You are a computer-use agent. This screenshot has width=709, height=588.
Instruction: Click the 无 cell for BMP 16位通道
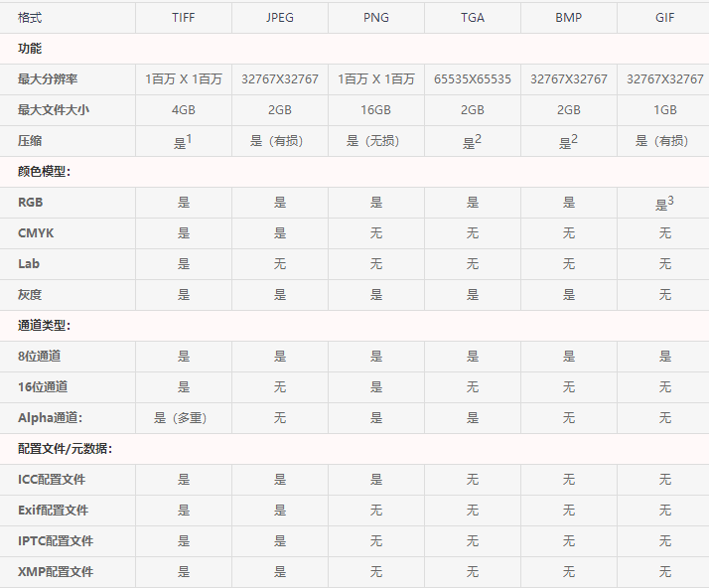(x=568, y=386)
